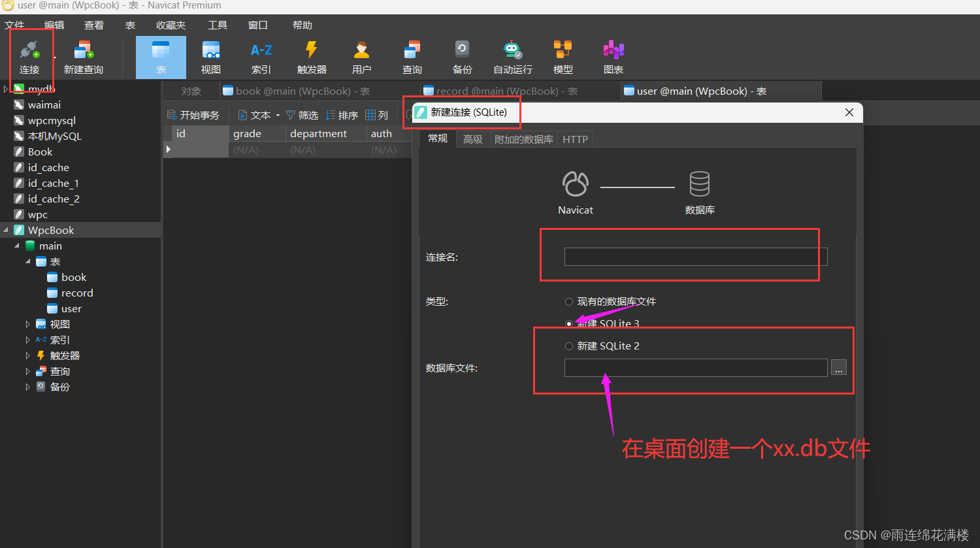Screen dimensions: 980x548
Task: Open the 工具 (Tools) menu
Action: pos(218,25)
